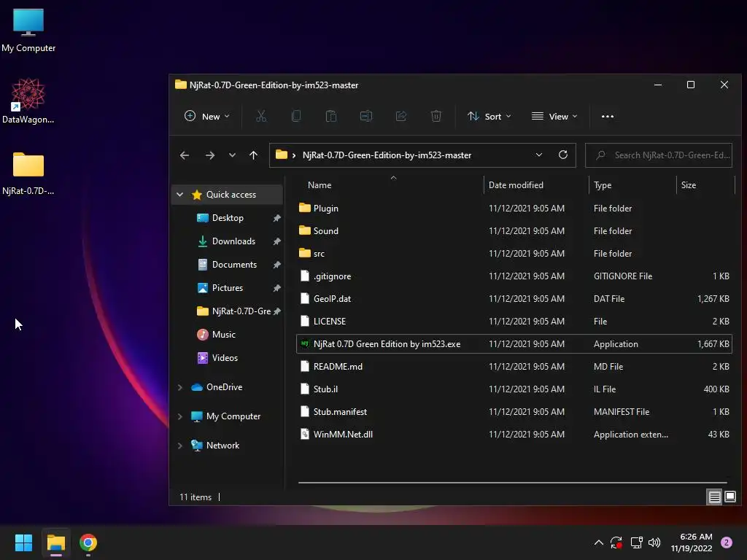Select the README.md file
Screen dimensions: 747x560
click(x=514, y=367)
